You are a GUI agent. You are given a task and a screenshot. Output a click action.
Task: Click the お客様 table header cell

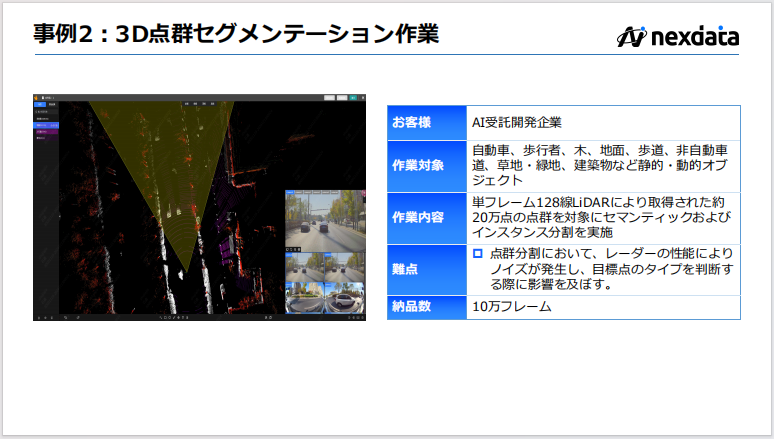(x=426, y=123)
